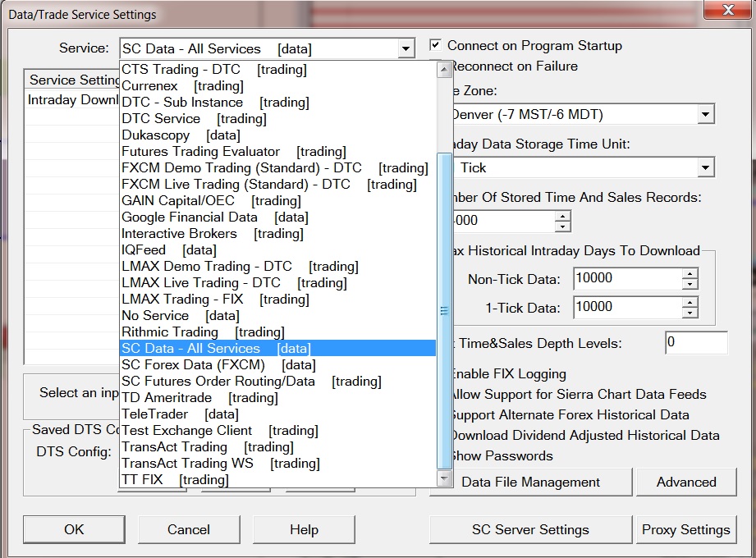Choose GAIN Capital/OEC entry

[x=277, y=200]
